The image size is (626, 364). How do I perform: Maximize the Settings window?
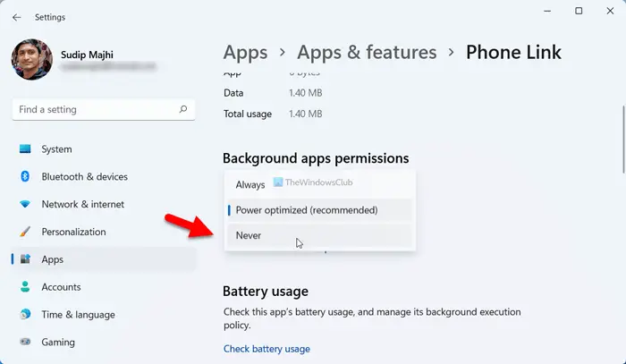(579, 11)
